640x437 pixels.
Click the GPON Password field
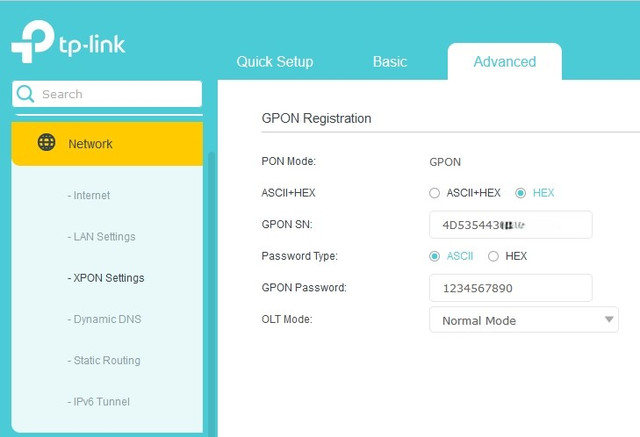[x=511, y=288]
